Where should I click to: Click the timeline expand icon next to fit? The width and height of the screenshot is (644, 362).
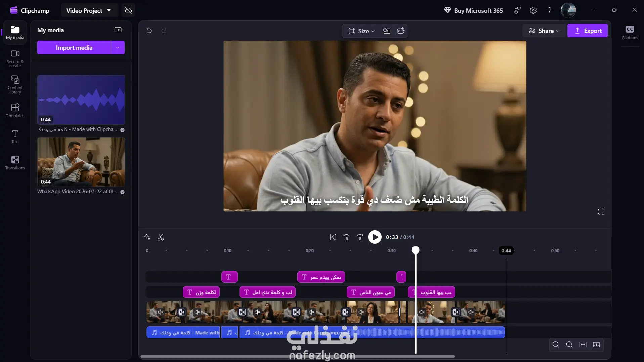click(597, 345)
